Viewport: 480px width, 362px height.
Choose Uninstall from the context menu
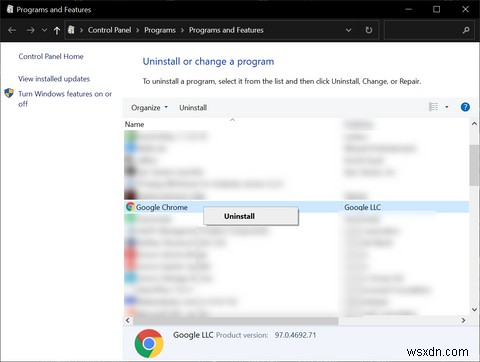[x=251, y=216]
